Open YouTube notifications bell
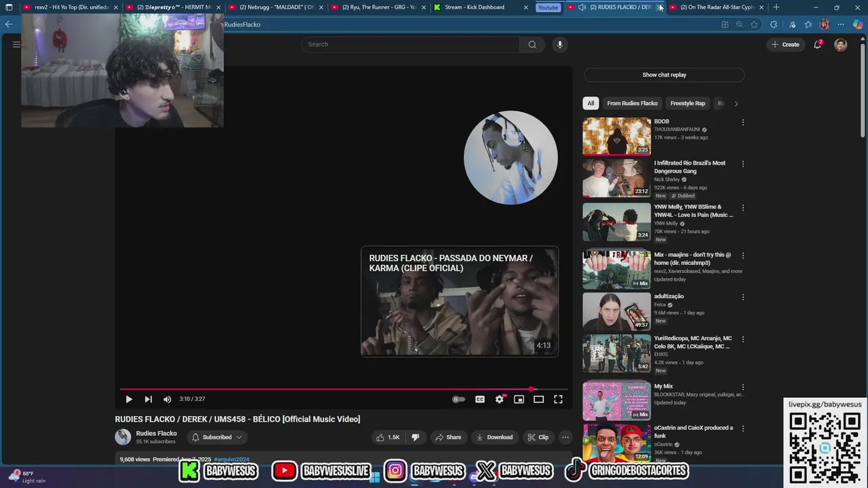The width and height of the screenshot is (868, 488). 818,45
